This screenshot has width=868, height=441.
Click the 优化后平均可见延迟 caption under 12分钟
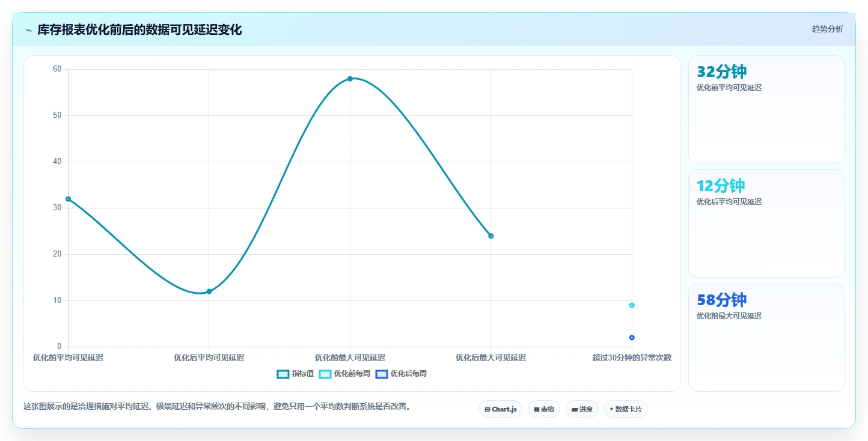point(729,202)
